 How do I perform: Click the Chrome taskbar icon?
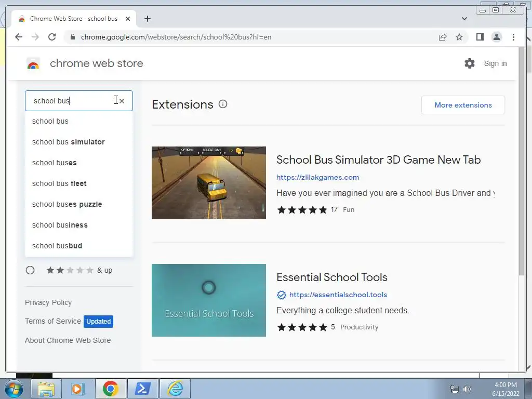[x=110, y=389]
